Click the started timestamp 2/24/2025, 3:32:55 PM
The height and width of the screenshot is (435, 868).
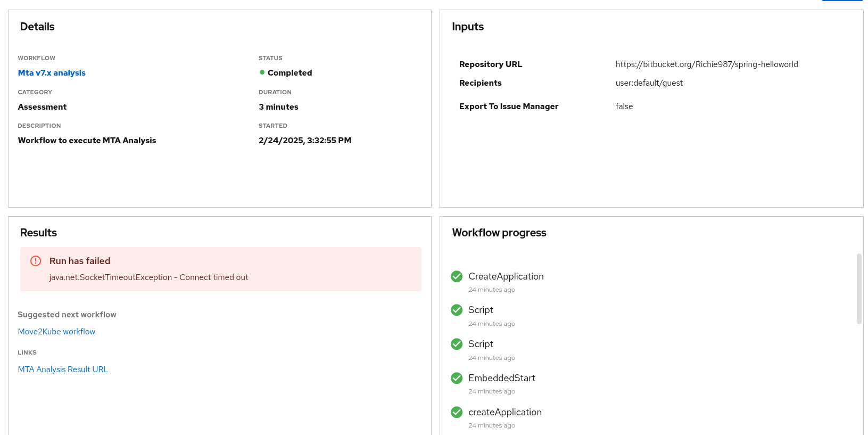(x=305, y=141)
